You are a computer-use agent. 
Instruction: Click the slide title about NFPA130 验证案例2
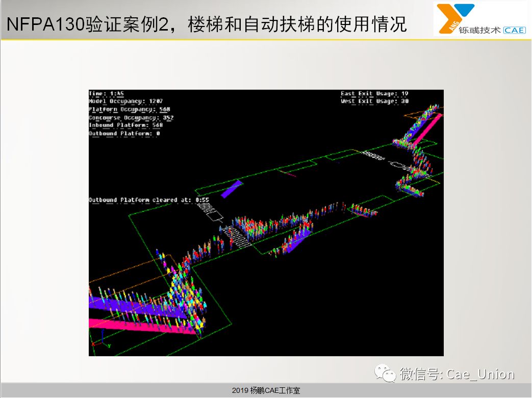point(206,24)
